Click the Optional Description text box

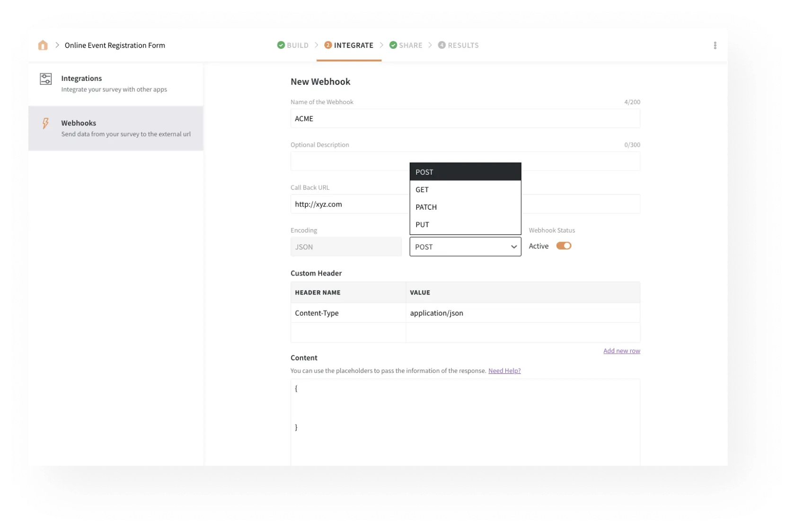pos(350,161)
